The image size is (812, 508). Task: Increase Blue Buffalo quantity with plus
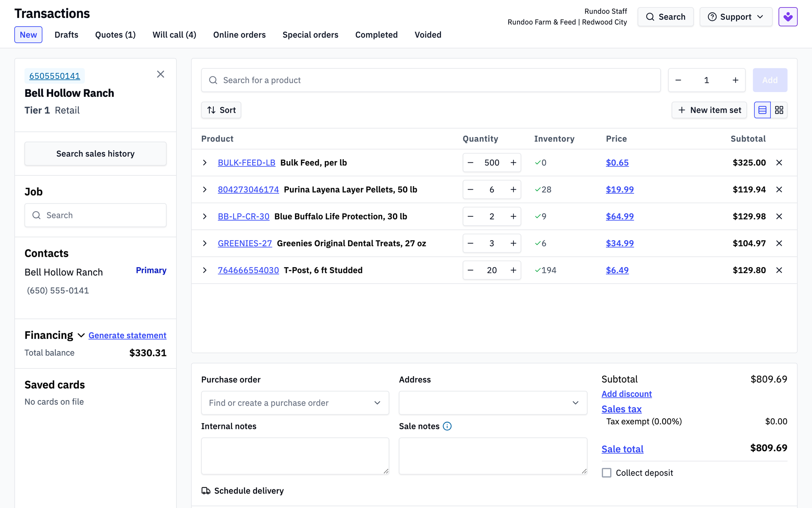coord(513,216)
